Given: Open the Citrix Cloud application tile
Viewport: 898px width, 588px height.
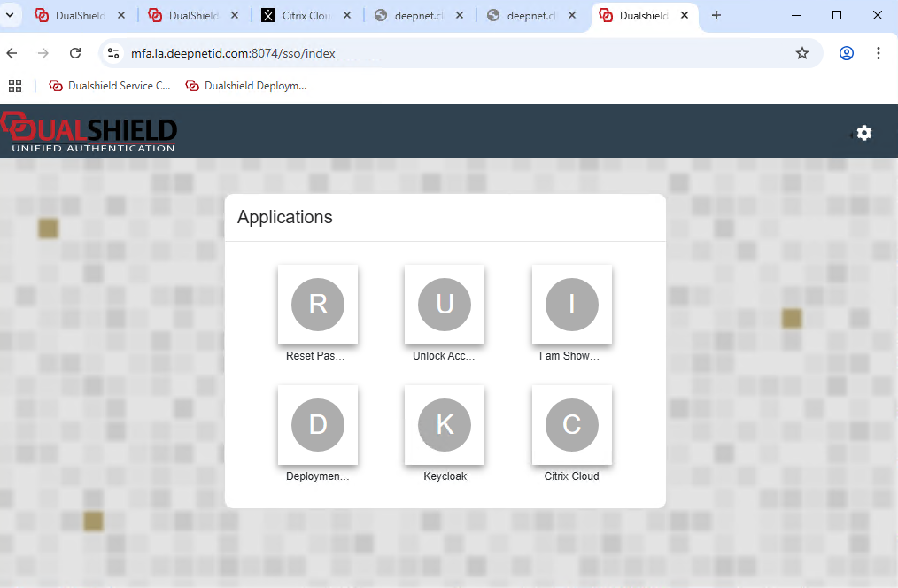Looking at the screenshot, I should [x=571, y=425].
